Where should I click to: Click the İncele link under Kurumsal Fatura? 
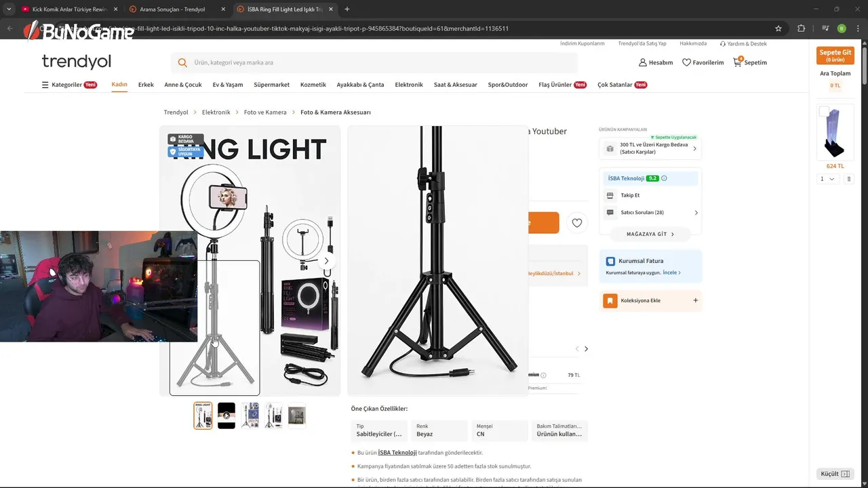(x=671, y=272)
